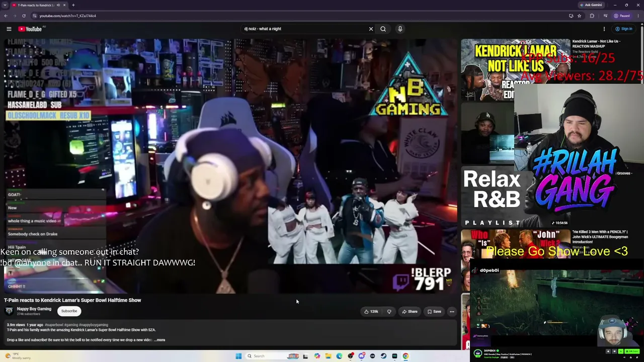Launch Microsoft Edge from the taskbar

pos(339,356)
